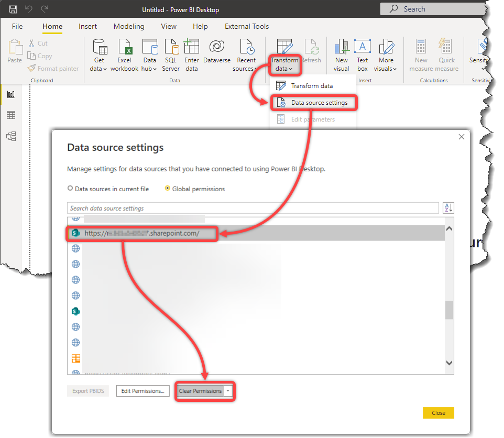Click the Clear Permissions button
The image size is (504, 438).
[x=200, y=391]
